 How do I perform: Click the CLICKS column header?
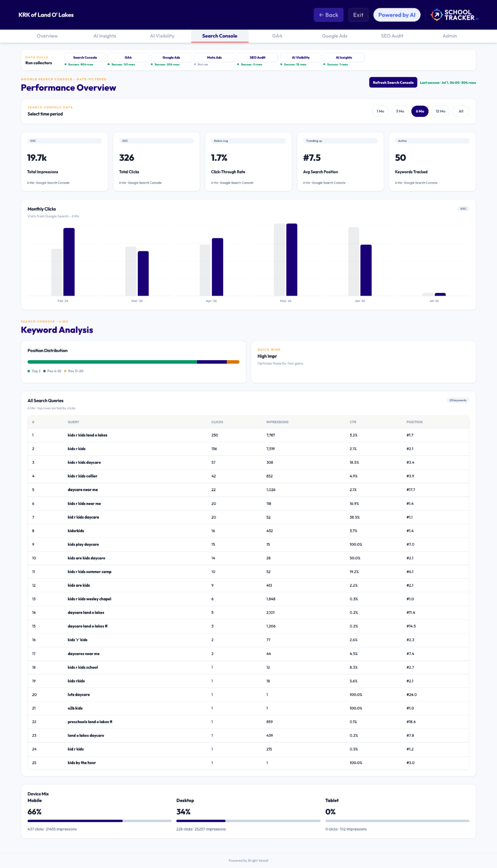click(217, 422)
